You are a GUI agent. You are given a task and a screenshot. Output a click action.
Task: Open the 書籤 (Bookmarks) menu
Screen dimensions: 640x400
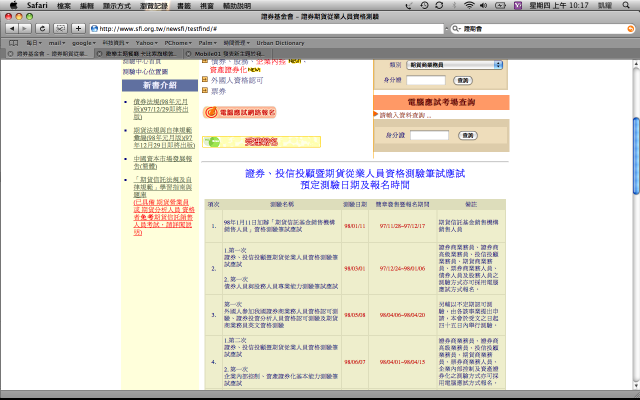184,6
